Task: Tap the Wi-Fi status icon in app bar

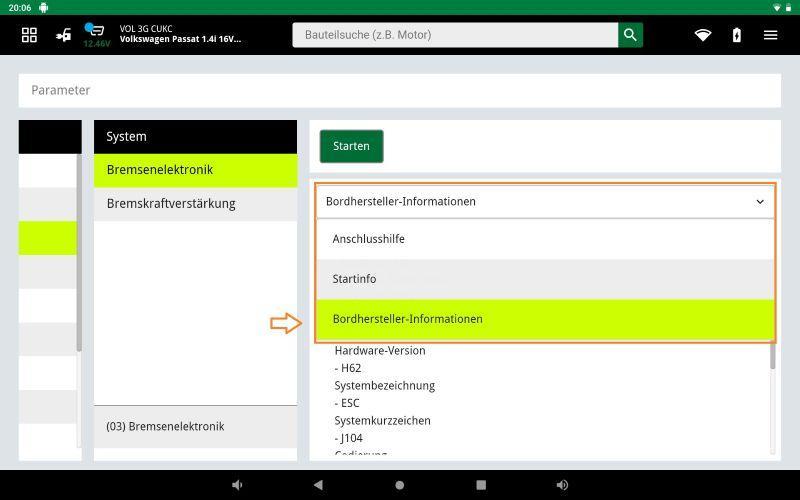Action: (x=703, y=35)
